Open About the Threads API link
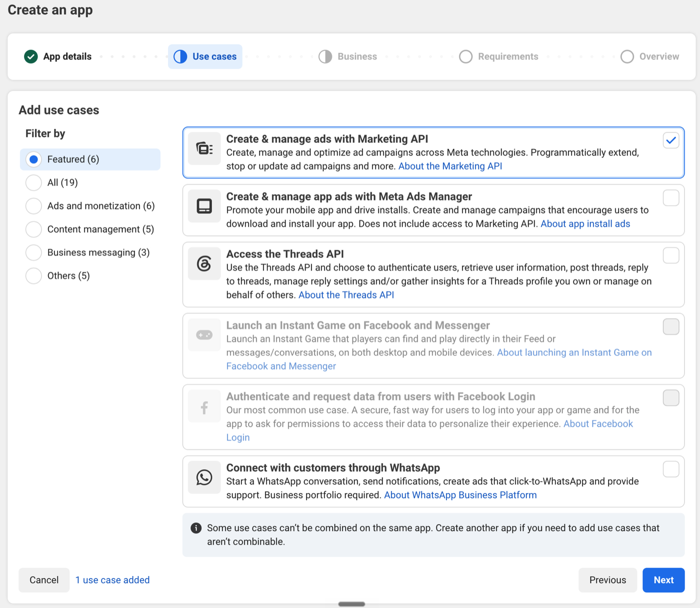This screenshot has height=608, width=700. (x=346, y=295)
